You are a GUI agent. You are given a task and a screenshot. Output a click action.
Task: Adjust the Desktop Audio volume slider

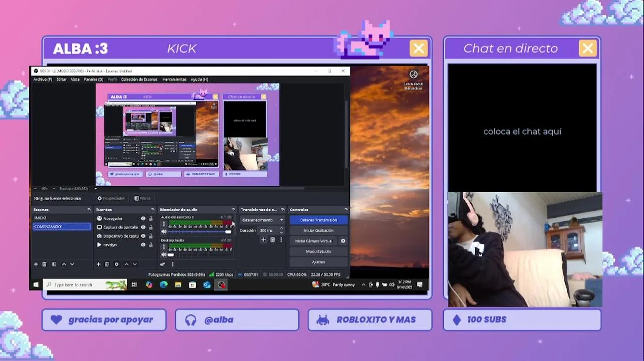click(199, 255)
